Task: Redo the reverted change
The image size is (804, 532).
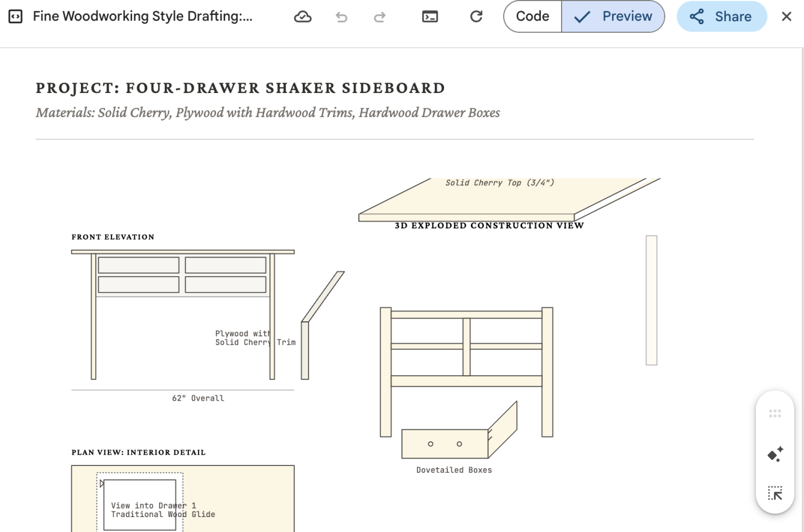Action: click(380, 17)
